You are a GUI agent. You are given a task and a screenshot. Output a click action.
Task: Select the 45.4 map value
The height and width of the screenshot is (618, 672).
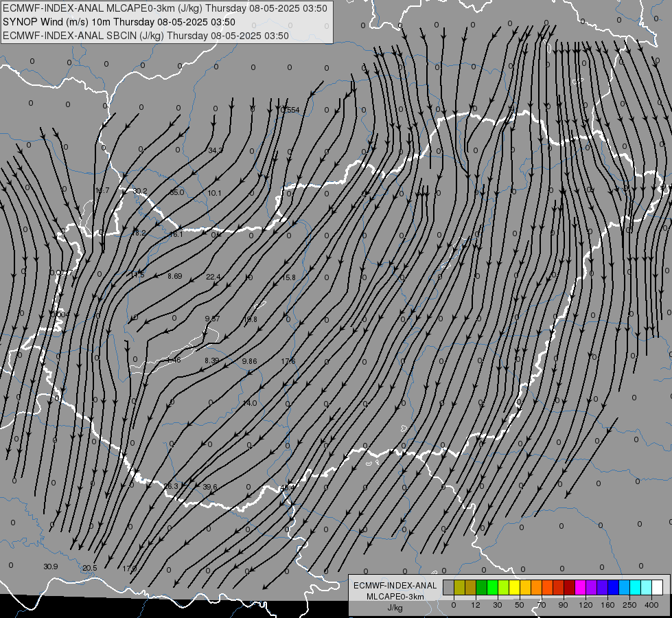click(x=288, y=488)
